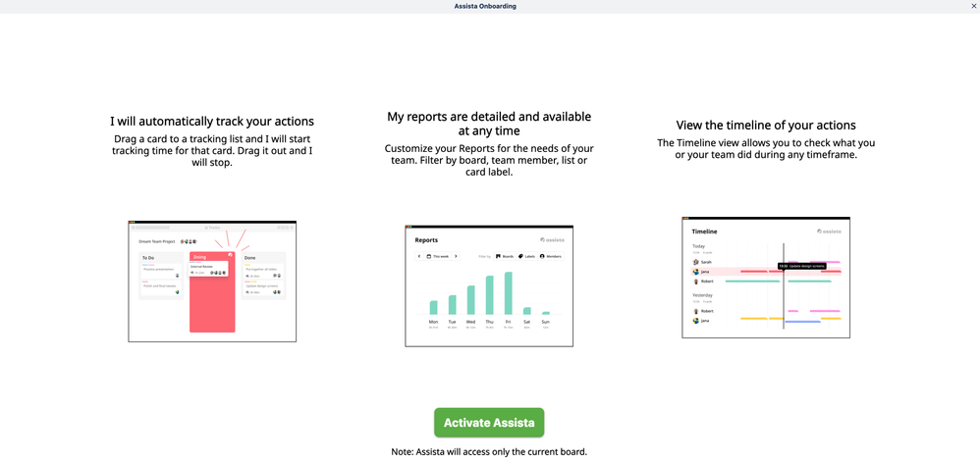Open the Reports bar chart illustration
The height and width of the screenshot is (463, 980).
489,285
